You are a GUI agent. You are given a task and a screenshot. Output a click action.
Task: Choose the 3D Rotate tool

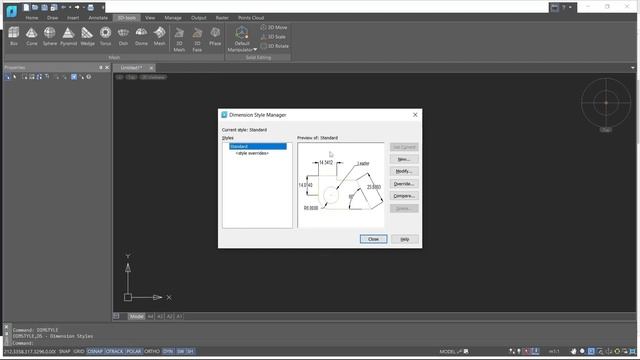click(x=275, y=46)
